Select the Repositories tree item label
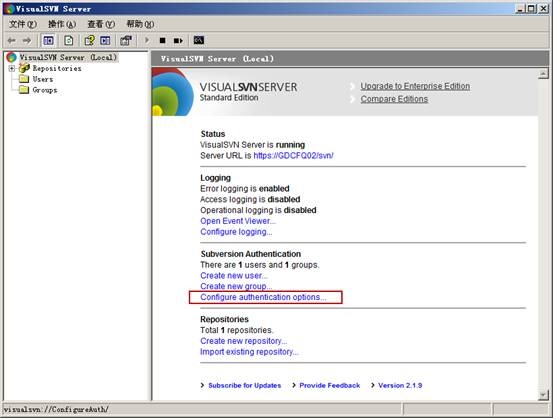553x418 pixels. click(57, 68)
